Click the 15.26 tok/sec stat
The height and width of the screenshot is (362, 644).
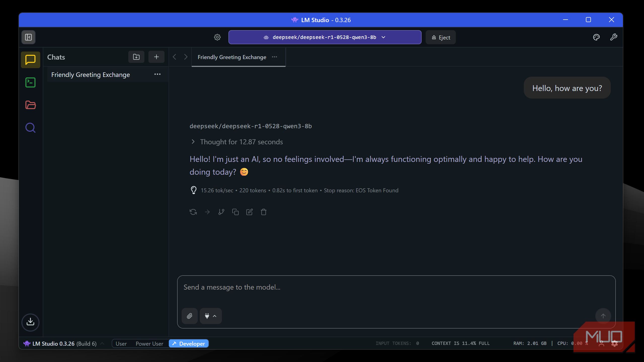(x=217, y=190)
